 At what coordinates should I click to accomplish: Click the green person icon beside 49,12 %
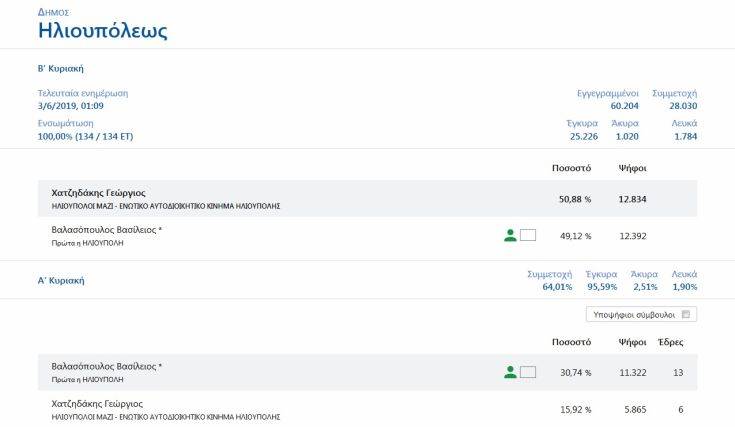[510, 235]
